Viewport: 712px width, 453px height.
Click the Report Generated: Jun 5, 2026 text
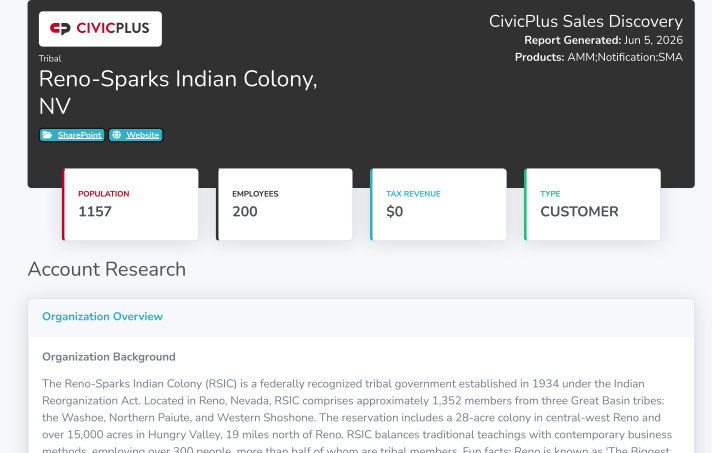click(603, 40)
